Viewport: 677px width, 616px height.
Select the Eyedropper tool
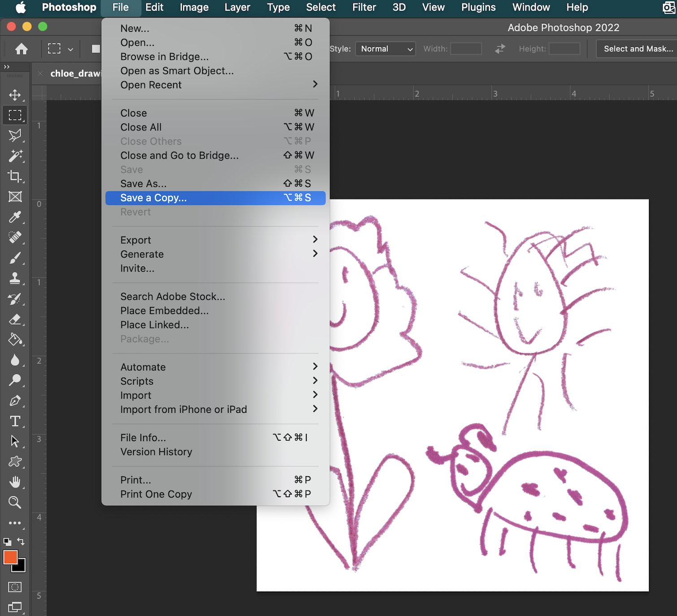point(15,217)
